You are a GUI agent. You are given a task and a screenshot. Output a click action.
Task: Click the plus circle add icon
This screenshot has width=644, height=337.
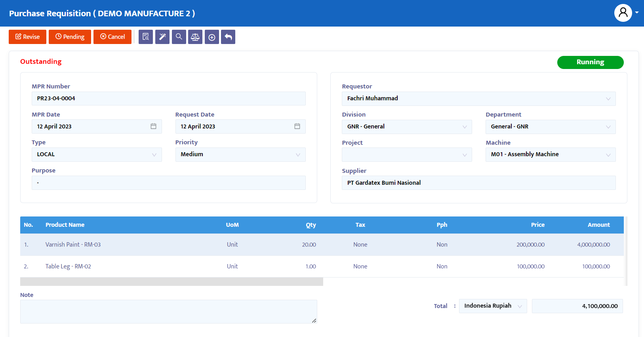(212, 37)
